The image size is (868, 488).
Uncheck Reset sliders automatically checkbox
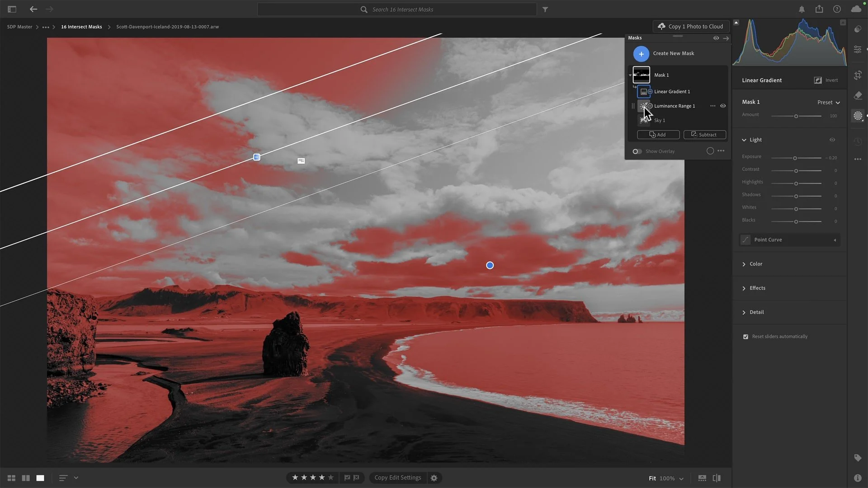click(x=745, y=337)
